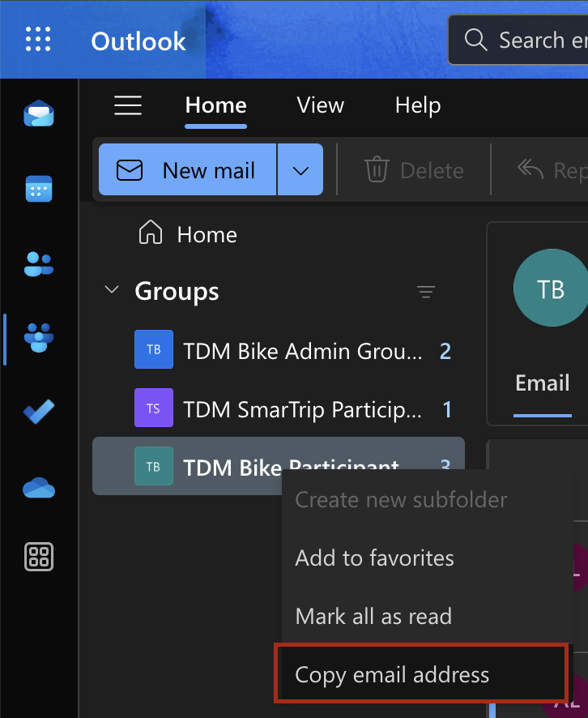Click the Reply toolbar button
This screenshot has width=588, height=718.
click(x=552, y=170)
